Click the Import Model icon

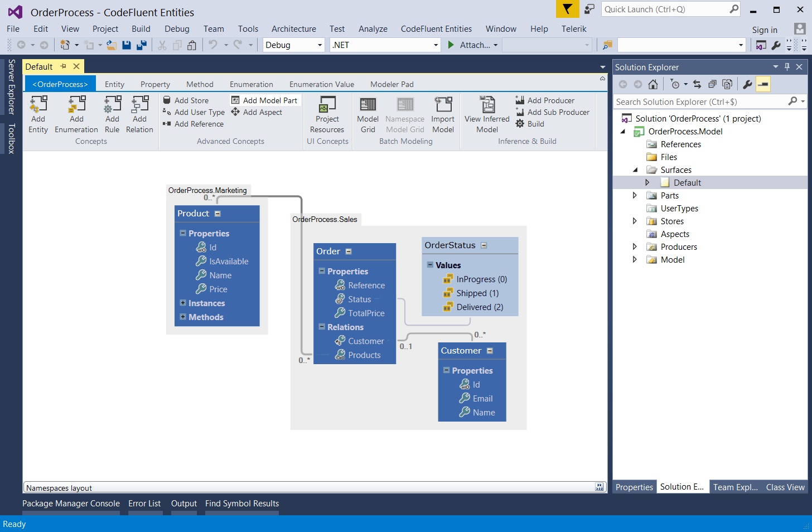pyautogui.click(x=443, y=105)
